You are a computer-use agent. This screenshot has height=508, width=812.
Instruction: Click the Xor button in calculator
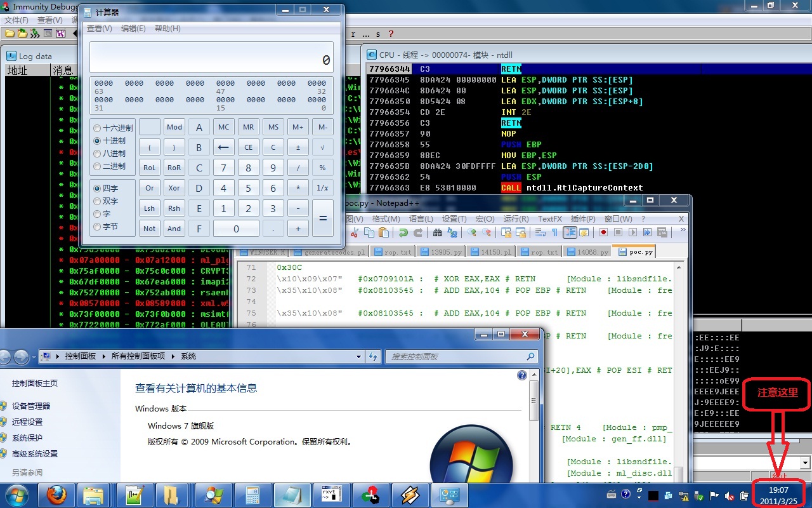[174, 188]
